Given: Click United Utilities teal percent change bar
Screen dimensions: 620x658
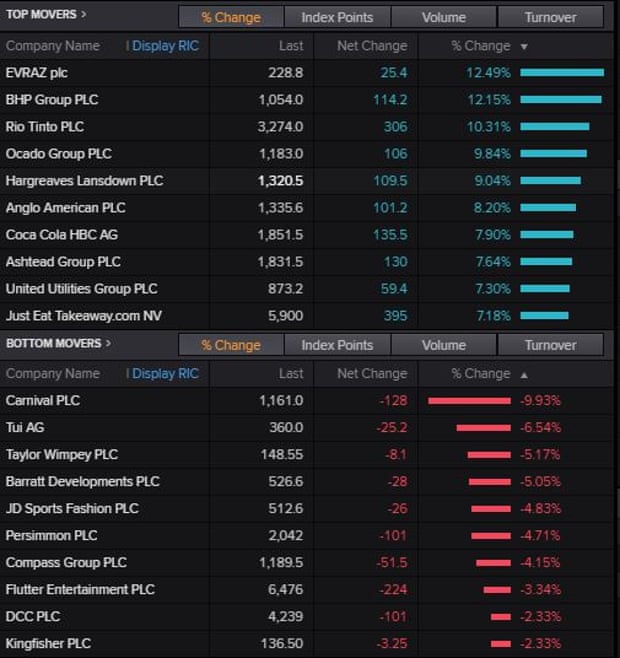Looking at the screenshot, I should [545, 289].
